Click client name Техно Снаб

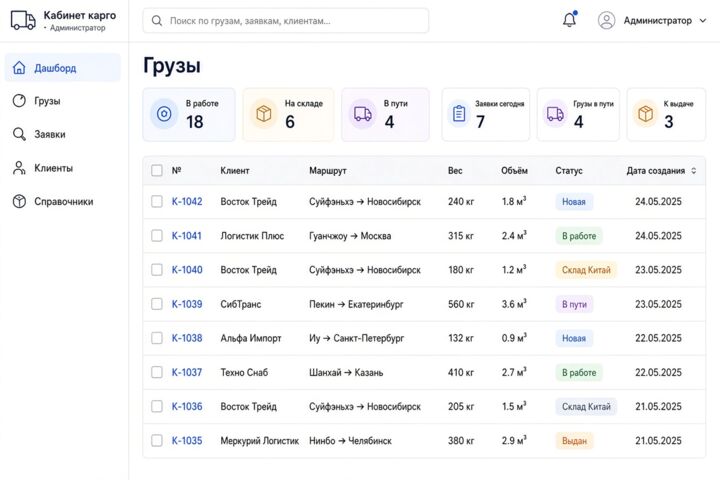[x=244, y=372]
